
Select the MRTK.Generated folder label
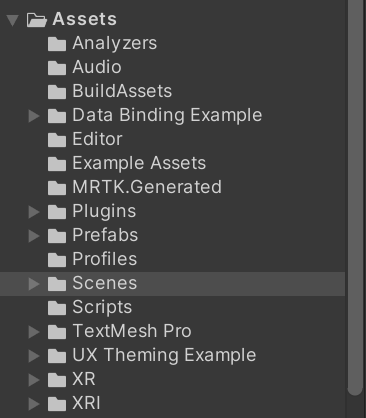147,187
